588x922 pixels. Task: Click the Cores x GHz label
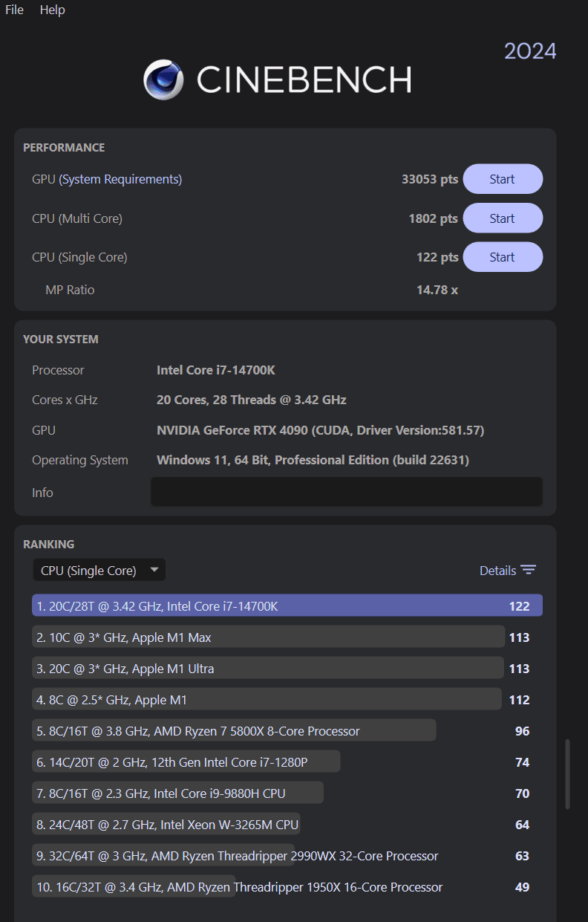pyautogui.click(x=65, y=400)
